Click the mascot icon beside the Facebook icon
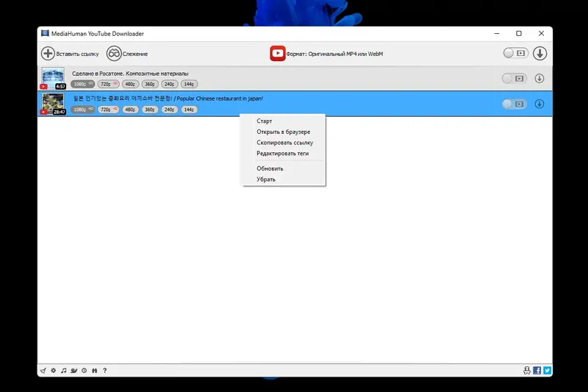Viewport: 588px width, 392px height. coord(527,371)
